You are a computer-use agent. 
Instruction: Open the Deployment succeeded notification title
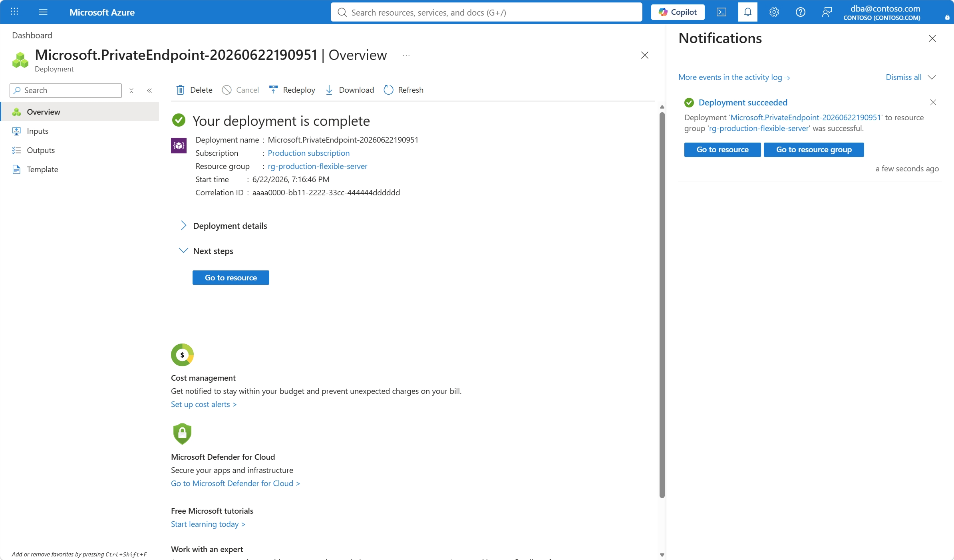pos(743,103)
